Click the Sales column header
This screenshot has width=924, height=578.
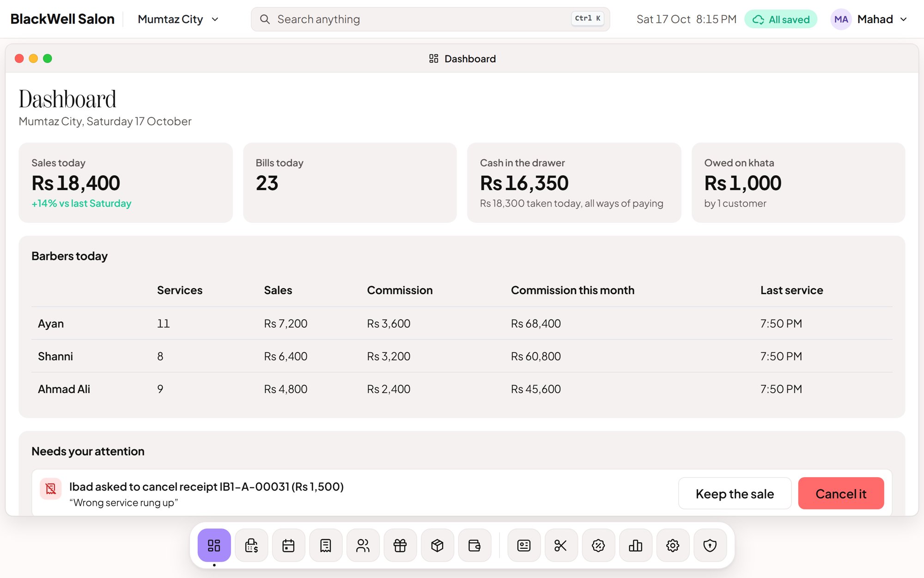click(278, 290)
